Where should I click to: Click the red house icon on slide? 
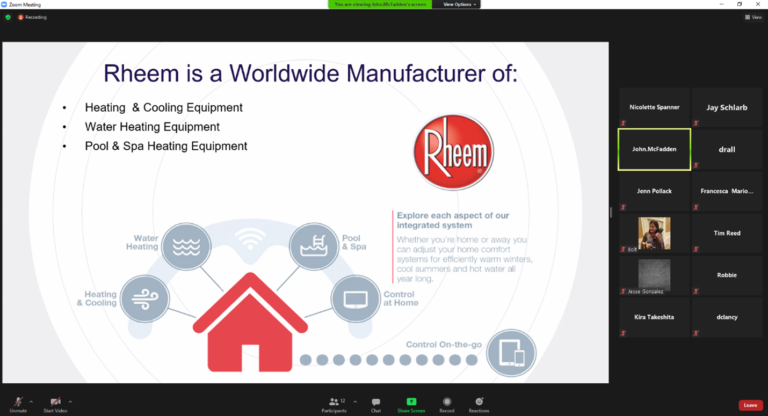pyautogui.click(x=250, y=322)
